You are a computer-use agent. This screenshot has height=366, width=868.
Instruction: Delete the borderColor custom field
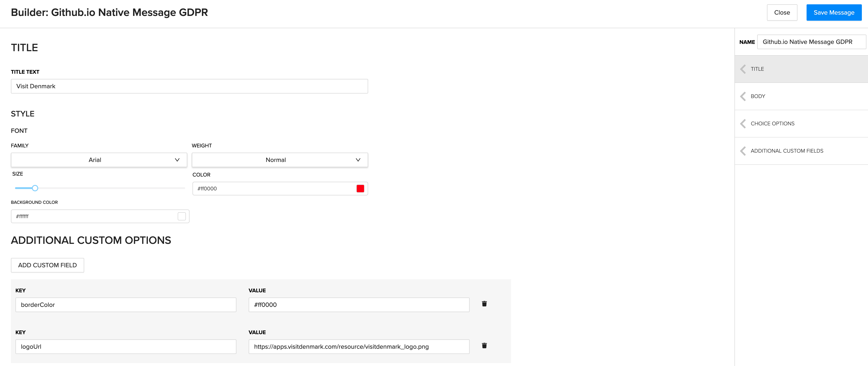pos(485,304)
